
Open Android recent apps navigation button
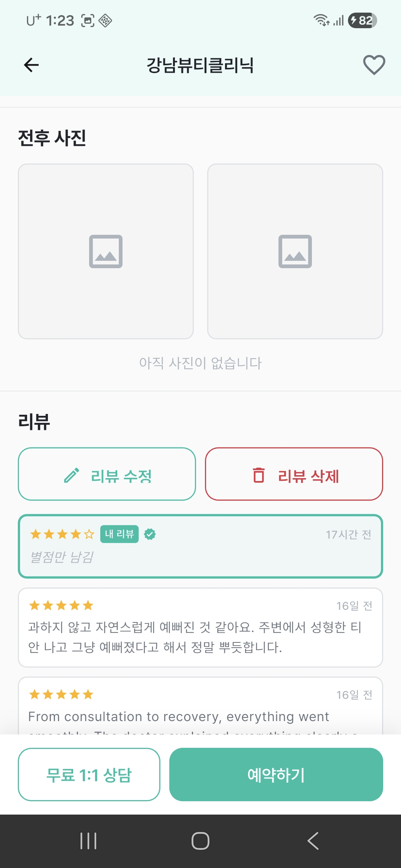pos(88,841)
